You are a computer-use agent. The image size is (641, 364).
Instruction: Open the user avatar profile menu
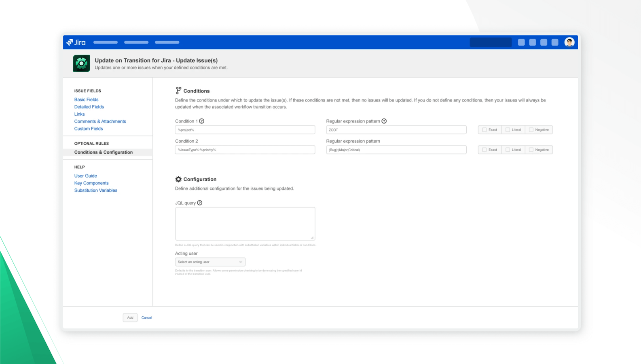click(569, 42)
